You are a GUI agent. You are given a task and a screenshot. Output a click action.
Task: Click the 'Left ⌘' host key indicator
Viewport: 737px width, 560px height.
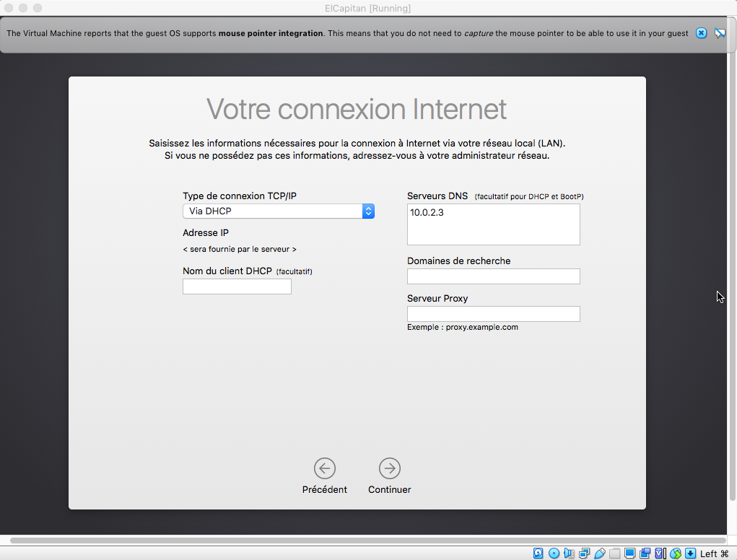coord(715,554)
